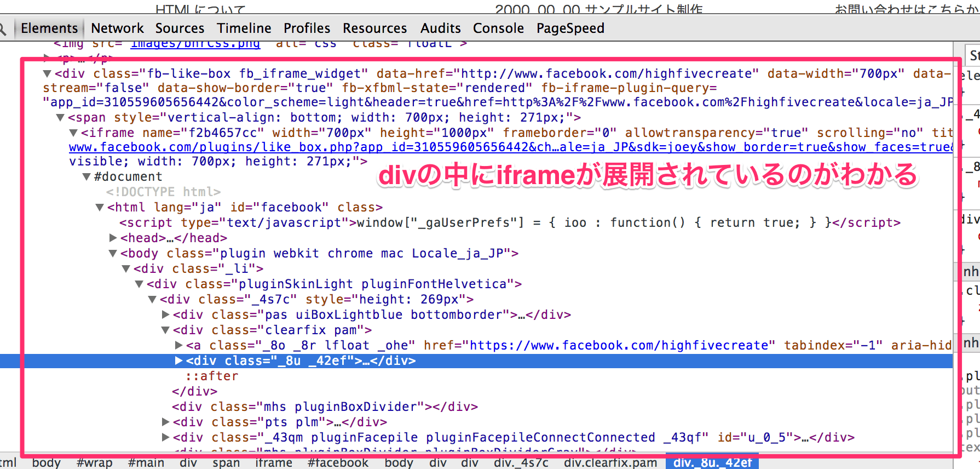Collapse the html lang="ja" node arrow

[x=100, y=207]
